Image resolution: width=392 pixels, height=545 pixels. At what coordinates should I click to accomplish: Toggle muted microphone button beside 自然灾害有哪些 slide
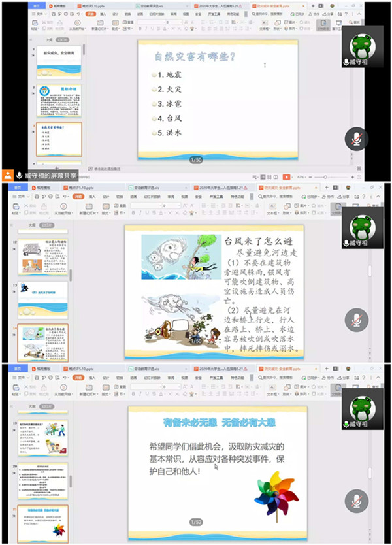pyautogui.click(x=357, y=139)
